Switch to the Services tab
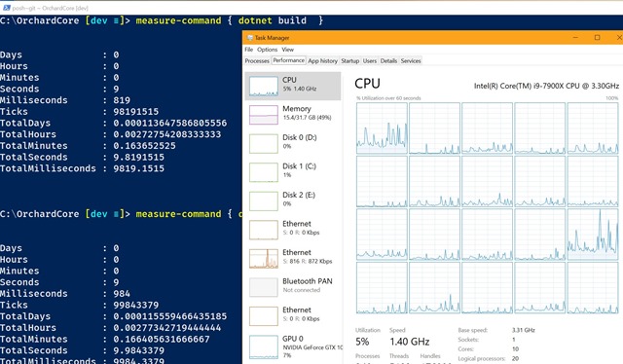The image size is (623, 364). click(x=411, y=60)
